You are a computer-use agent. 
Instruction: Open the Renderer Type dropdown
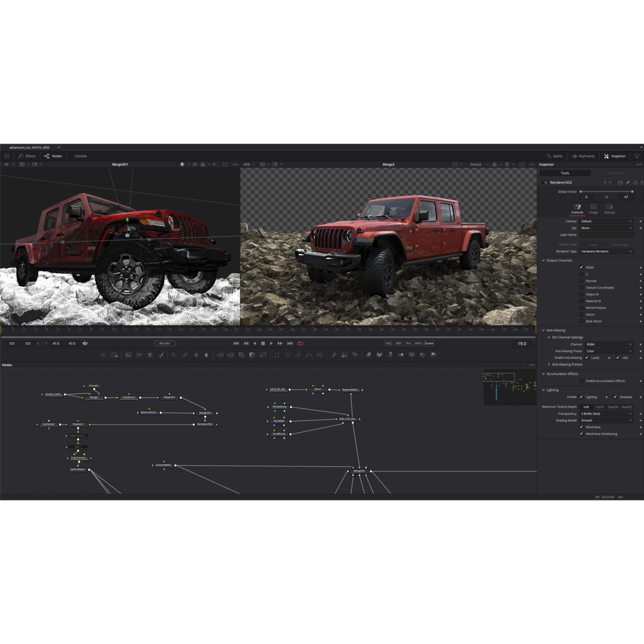(x=606, y=252)
